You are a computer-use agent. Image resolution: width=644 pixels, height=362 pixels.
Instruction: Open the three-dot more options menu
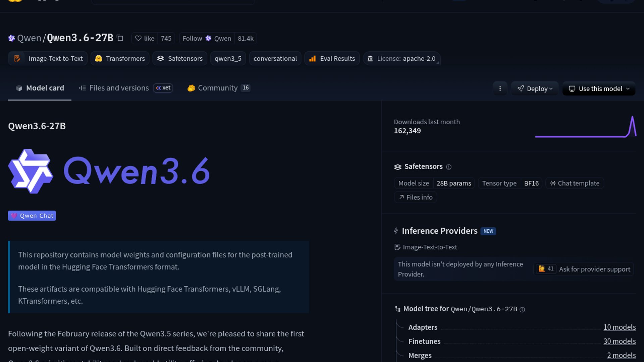500,88
